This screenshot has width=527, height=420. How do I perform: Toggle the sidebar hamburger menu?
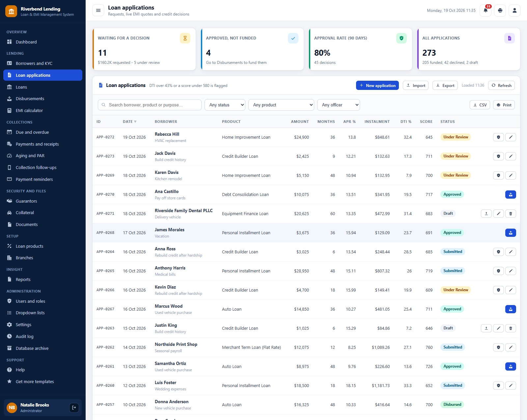tap(98, 11)
